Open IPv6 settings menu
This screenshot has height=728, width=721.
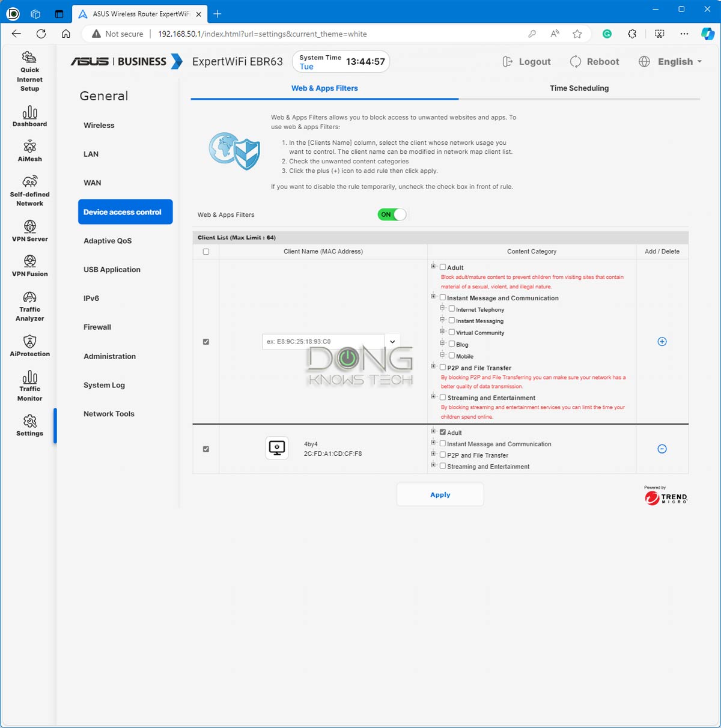[x=91, y=299]
